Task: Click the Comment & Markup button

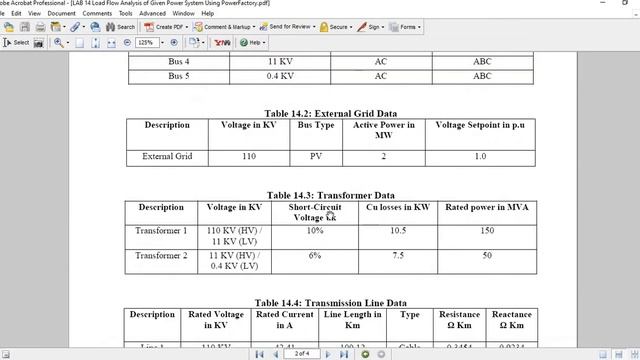Action: pyautogui.click(x=222, y=27)
